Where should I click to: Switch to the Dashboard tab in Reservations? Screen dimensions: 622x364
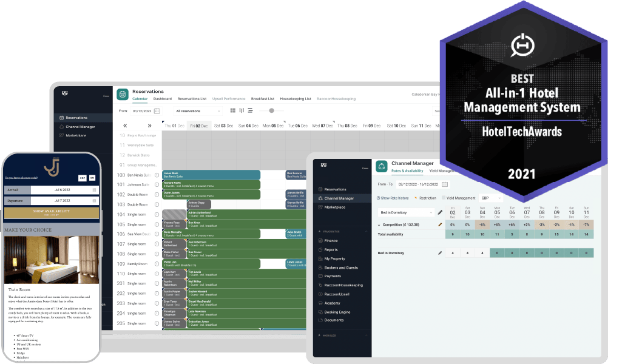163,99
